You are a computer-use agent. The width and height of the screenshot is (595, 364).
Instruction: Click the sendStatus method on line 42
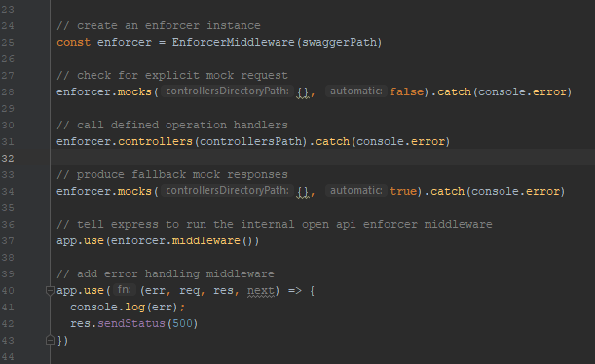coord(131,323)
